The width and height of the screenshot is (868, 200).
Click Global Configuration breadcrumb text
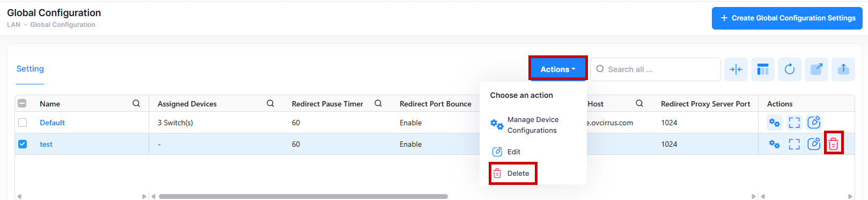tap(63, 25)
